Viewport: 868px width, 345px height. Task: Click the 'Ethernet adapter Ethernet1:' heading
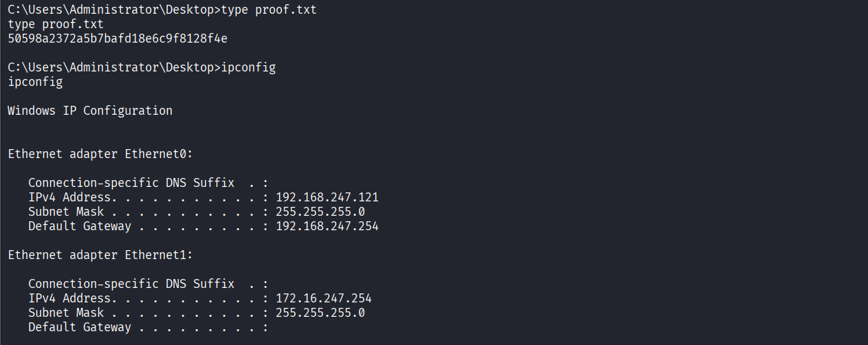[100, 255]
